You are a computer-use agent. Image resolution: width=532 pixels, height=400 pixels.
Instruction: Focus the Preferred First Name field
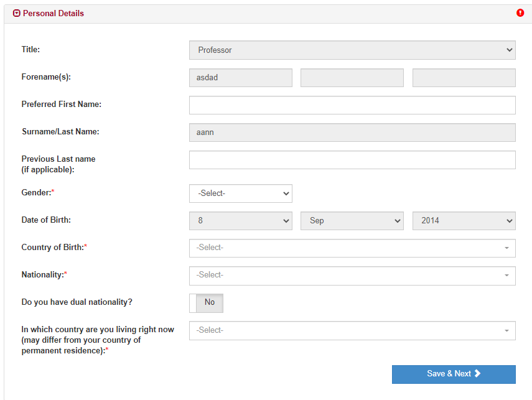352,105
